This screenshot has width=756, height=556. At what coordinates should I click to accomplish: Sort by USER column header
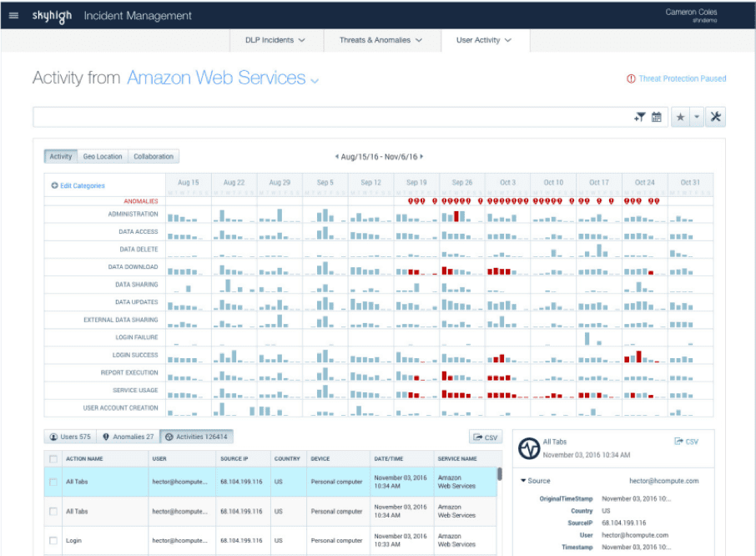click(159, 459)
